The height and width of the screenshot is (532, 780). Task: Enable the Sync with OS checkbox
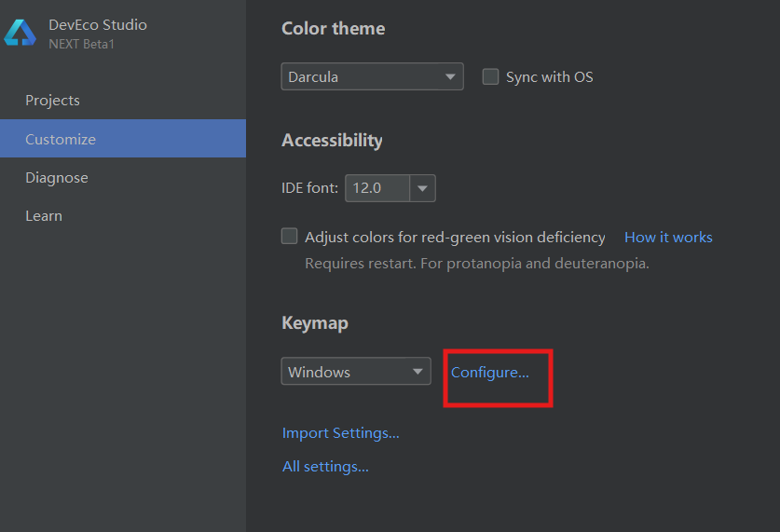coord(490,77)
